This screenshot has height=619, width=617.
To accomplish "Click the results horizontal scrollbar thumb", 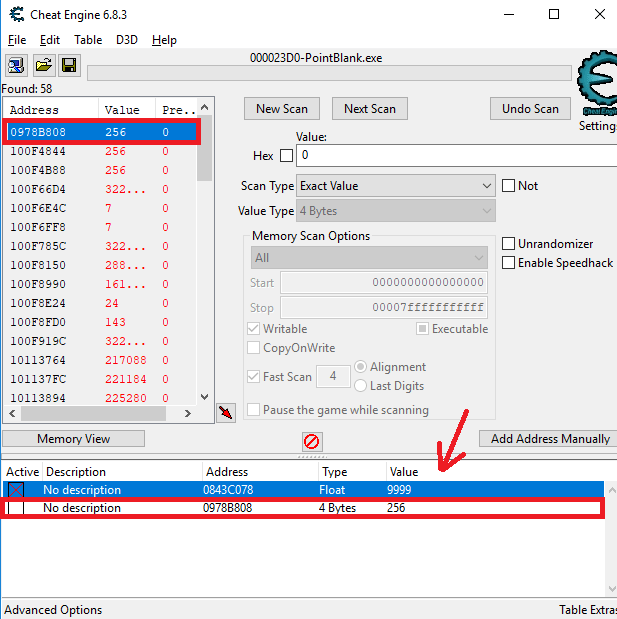I will pos(94,413).
